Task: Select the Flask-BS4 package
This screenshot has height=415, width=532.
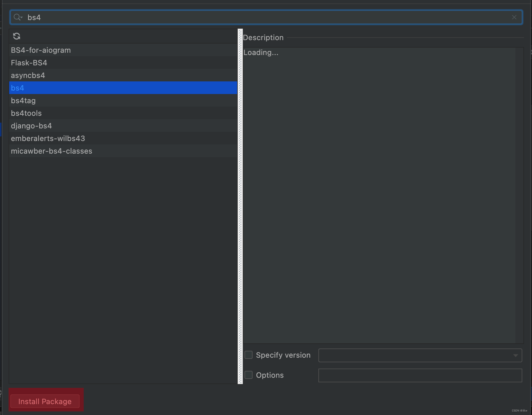Action: click(x=29, y=63)
